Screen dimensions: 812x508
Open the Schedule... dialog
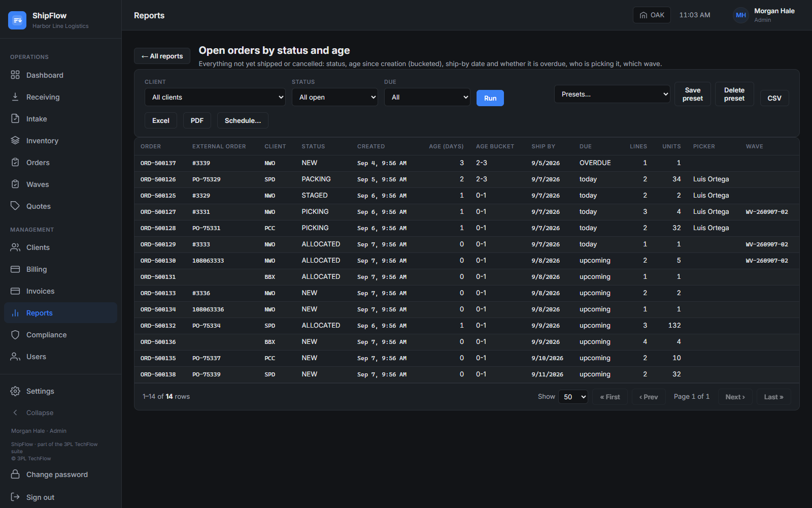pyautogui.click(x=243, y=120)
